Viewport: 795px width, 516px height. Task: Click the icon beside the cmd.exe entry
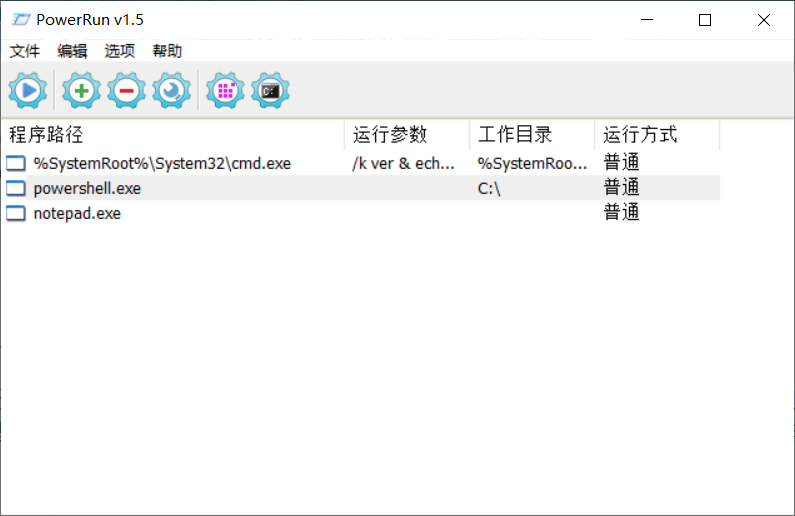point(16,163)
